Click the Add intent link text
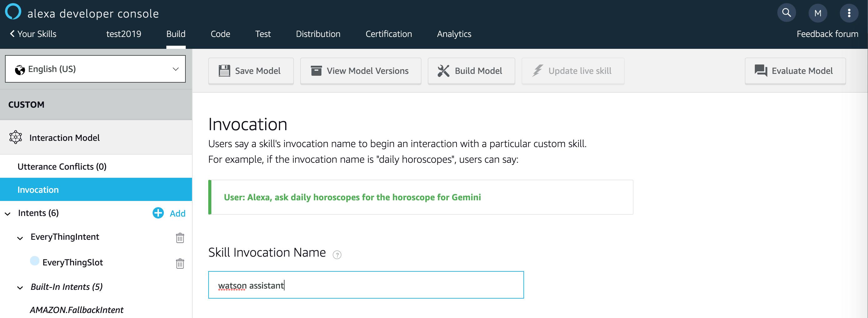 tap(178, 213)
